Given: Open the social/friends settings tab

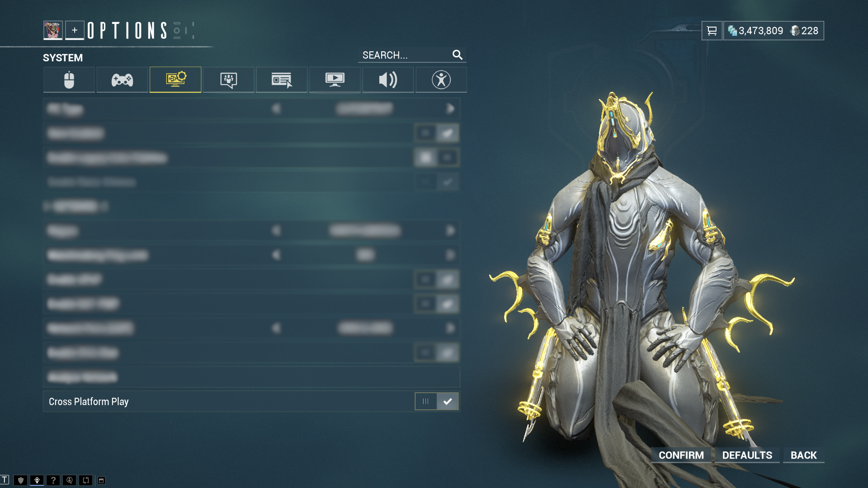Looking at the screenshot, I should coord(228,79).
